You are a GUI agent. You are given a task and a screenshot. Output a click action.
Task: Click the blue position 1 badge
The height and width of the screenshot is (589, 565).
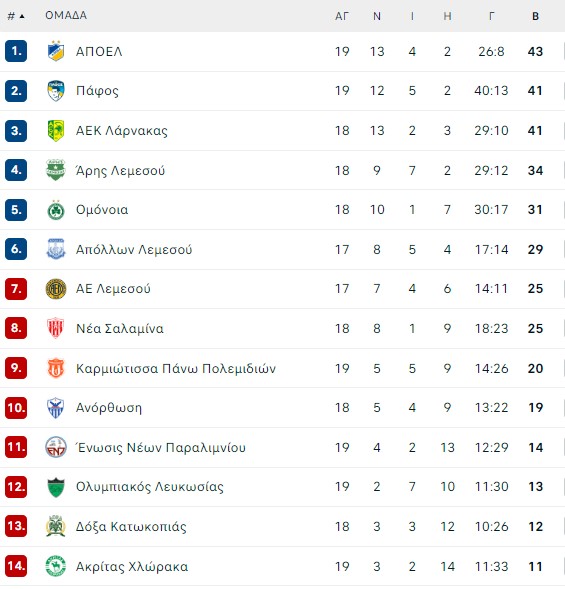point(16,51)
